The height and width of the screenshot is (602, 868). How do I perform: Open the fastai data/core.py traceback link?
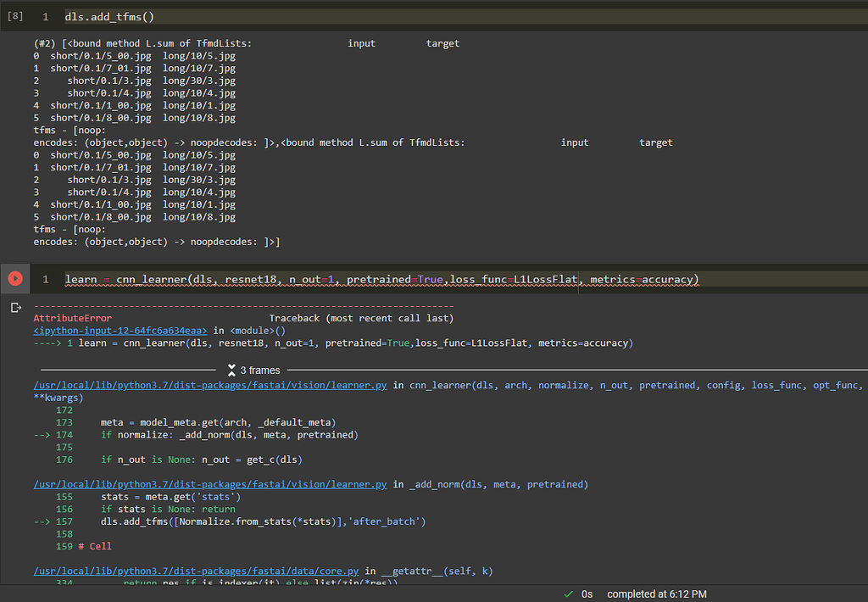click(x=195, y=571)
